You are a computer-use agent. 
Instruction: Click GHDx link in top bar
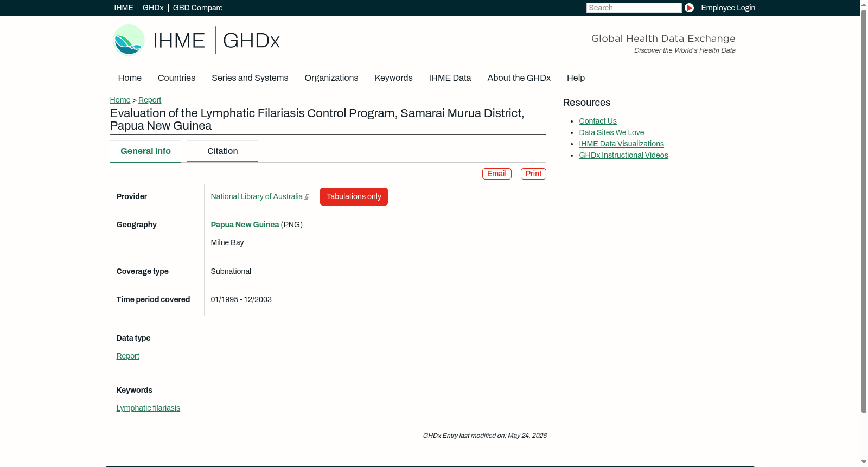pyautogui.click(x=153, y=8)
